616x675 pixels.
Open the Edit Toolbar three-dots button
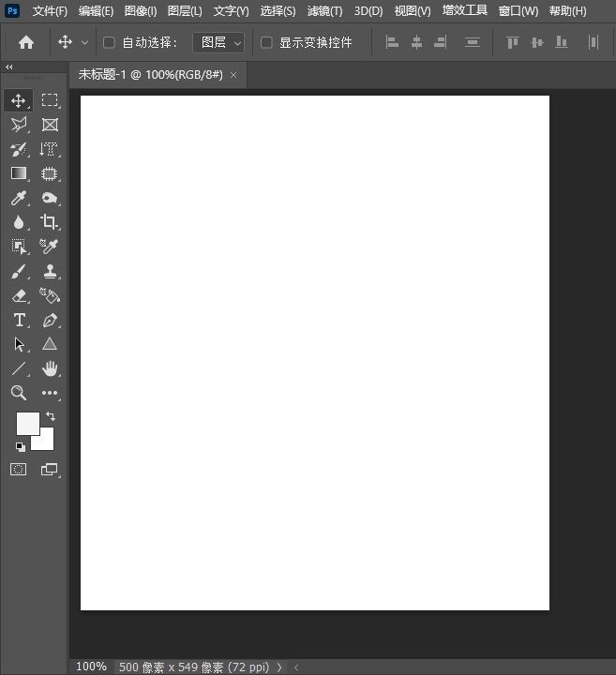tap(50, 393)
